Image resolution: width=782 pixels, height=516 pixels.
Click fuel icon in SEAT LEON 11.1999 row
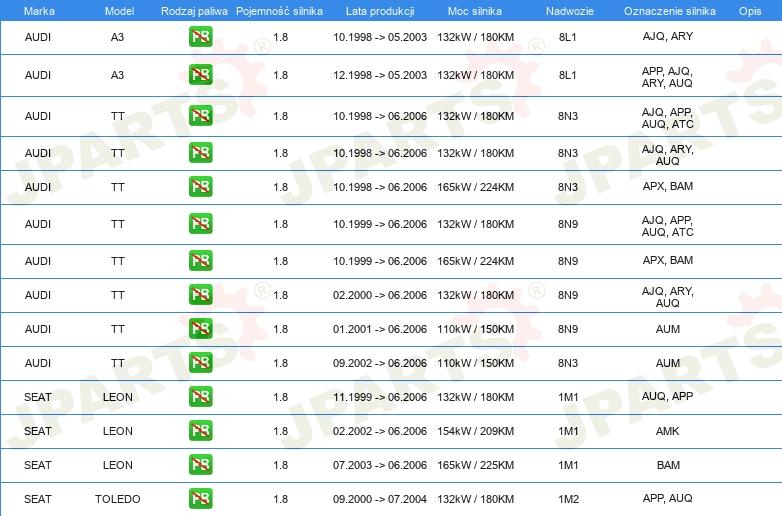coord(200,397)
